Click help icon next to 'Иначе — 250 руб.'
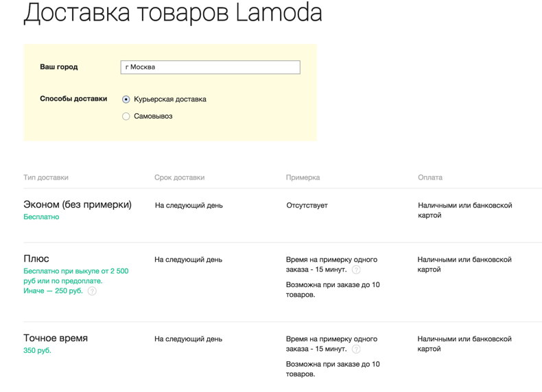The height and width of the screenshot is (392, 542). click(92, 291)
